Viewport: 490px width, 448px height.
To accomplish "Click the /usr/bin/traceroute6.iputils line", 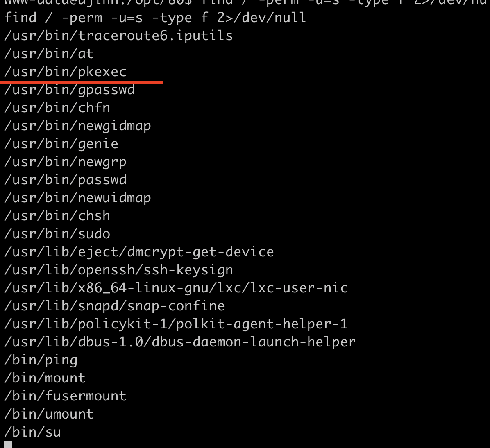I will (118, 36).
